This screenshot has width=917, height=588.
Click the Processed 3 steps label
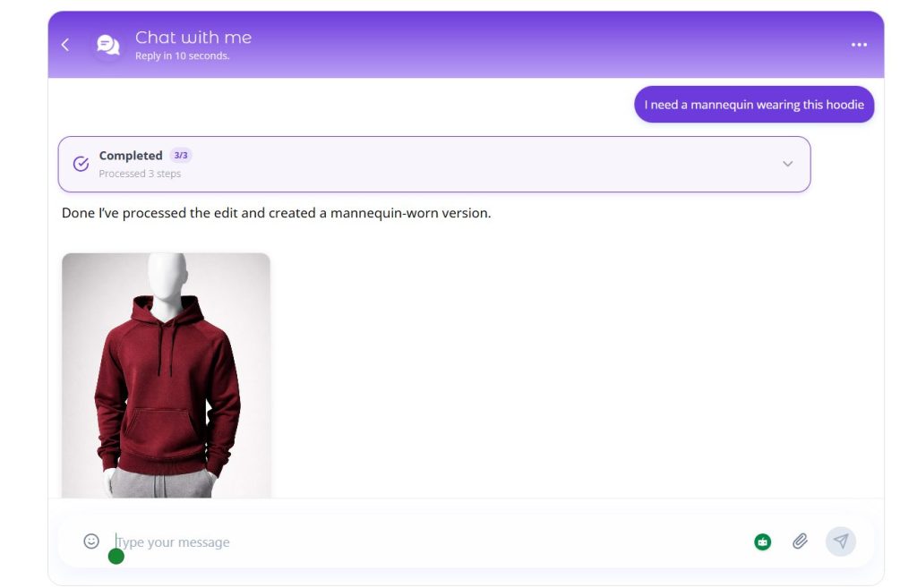tap(138, 174)
